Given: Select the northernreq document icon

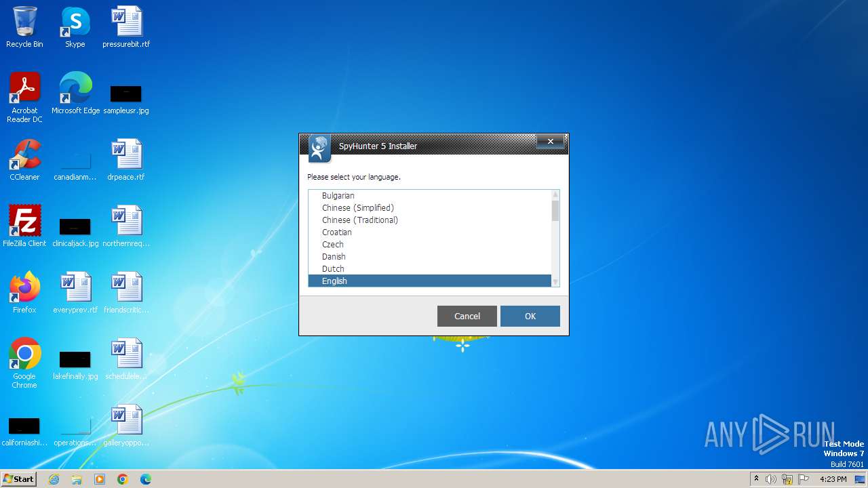Looking at the screenshot, I should [x=126, y=226].
